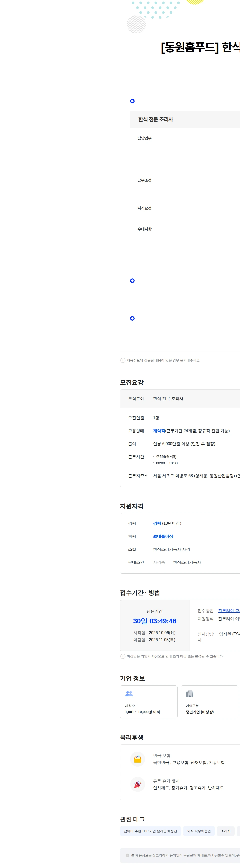240x868 pixels.
Task: Click the 경력 (10년이상) text
Action: [167, 523]
